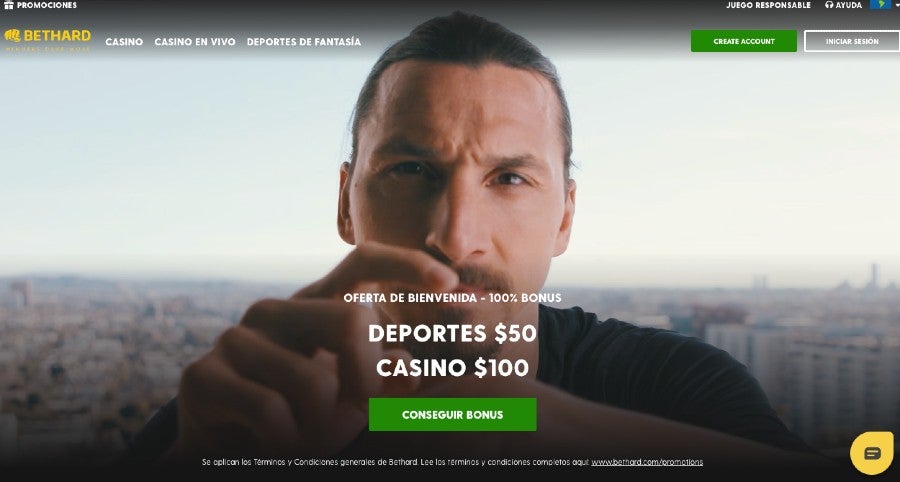Click the Bethard lion logo icon

click(13, 36)
